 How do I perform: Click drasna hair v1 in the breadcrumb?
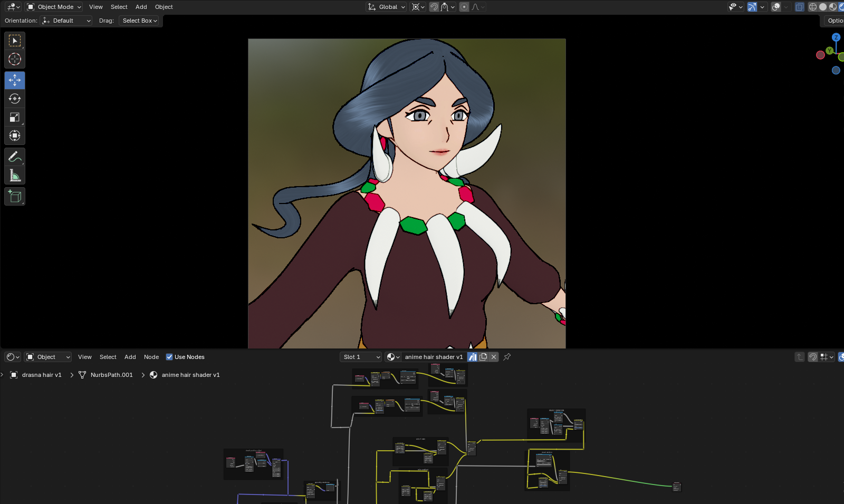click(42, 375)
